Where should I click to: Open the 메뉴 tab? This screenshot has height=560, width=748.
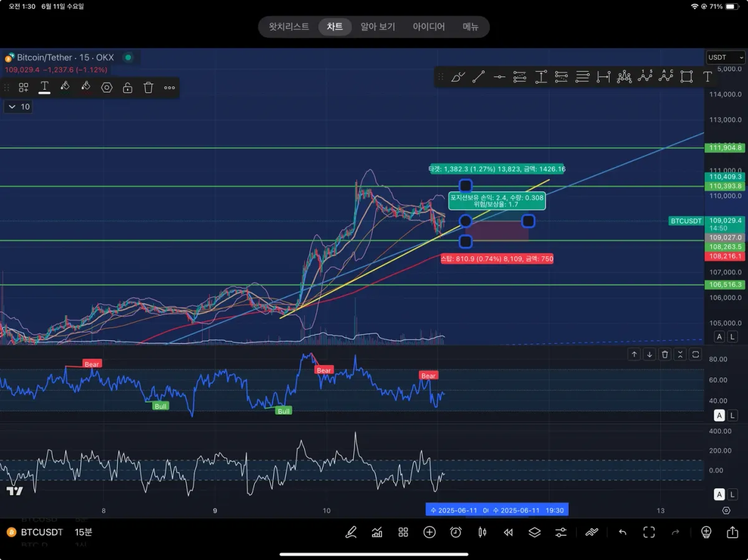(x=471, y=27)
